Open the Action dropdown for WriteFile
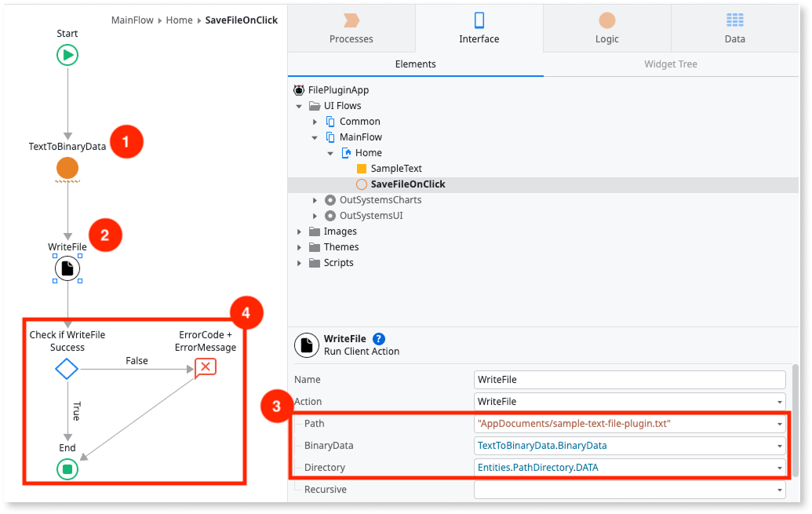This screenshot has width=812, height=514. pos(779,402)
